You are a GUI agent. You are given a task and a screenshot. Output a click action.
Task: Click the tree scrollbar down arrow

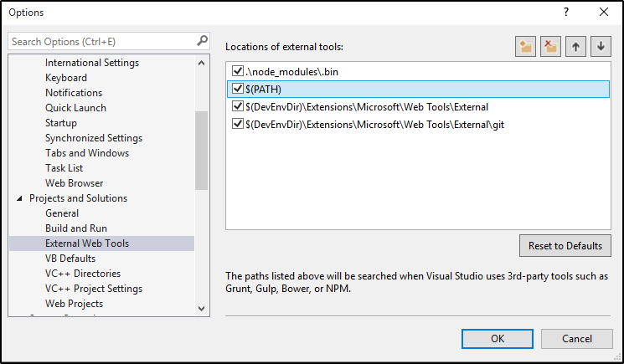pos(201,309)
